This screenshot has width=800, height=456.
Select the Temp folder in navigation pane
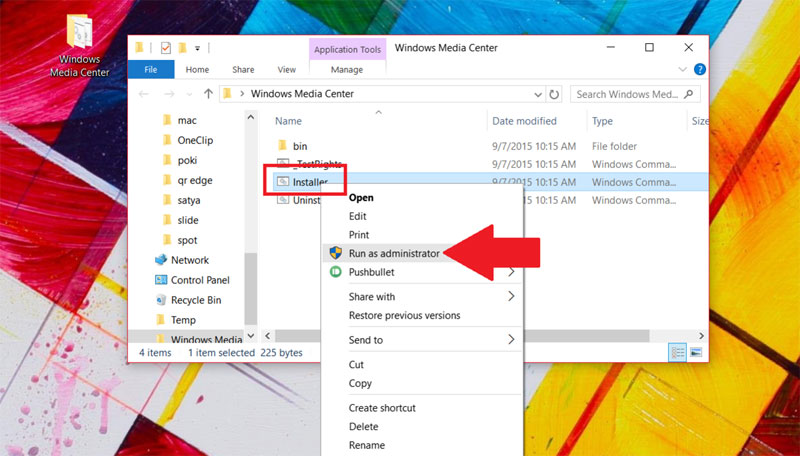point(176,320)
